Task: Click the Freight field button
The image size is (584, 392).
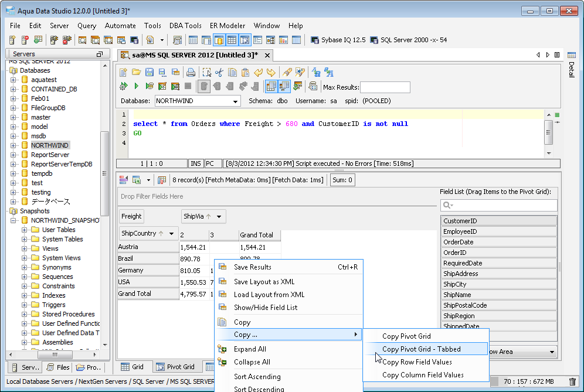Action: tap(131, 216)
